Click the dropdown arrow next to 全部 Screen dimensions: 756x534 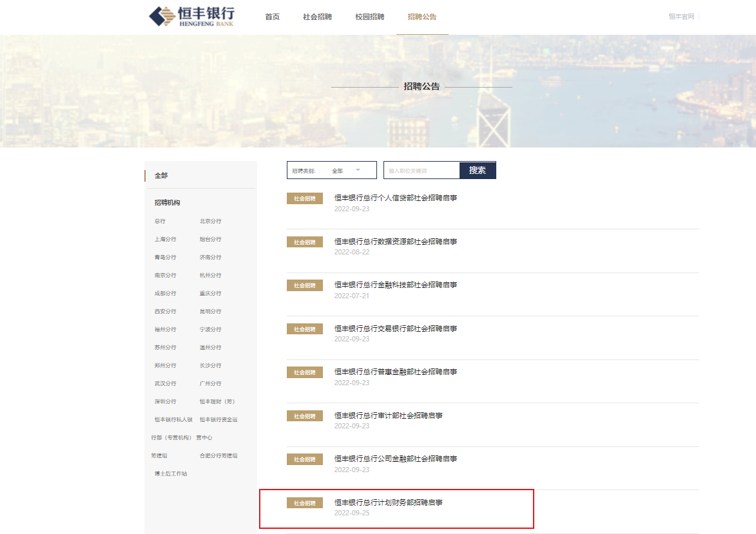pyautogui.click(x=358, y=169)
